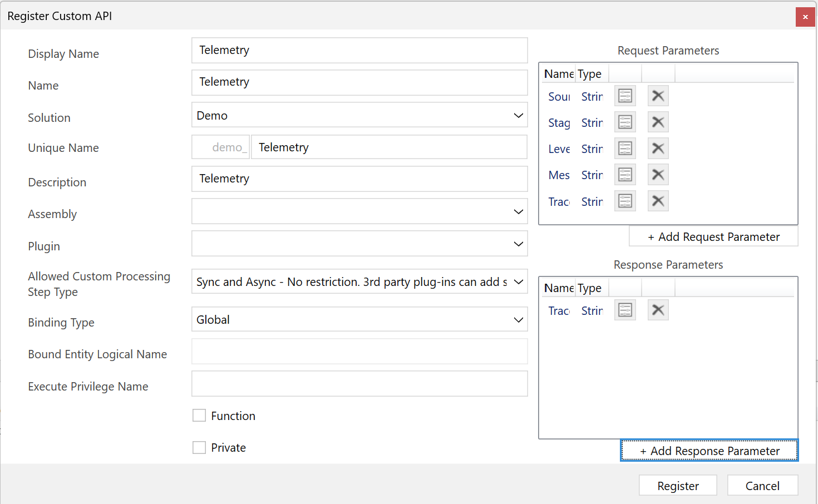Delete the Trace response parameter
Viewport: 818px width, 504px height.
(658, 310)
